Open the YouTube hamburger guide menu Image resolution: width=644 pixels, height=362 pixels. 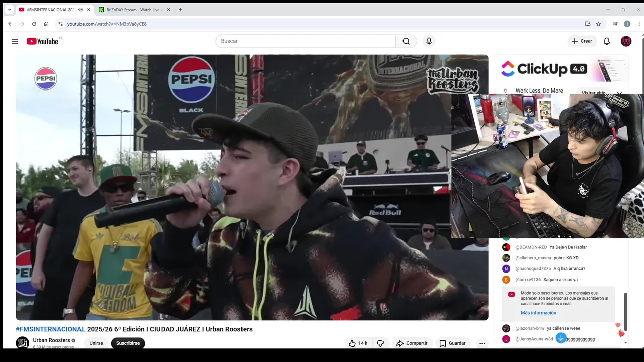point(15,41)
